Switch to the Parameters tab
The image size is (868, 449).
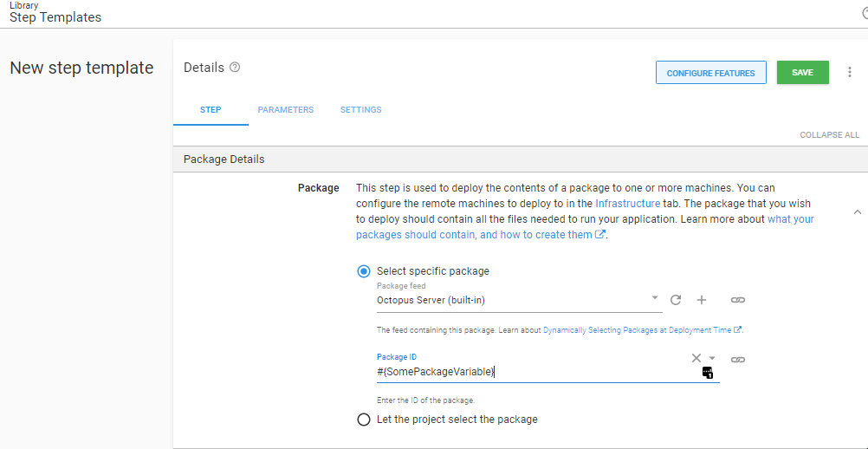(286, 109)
